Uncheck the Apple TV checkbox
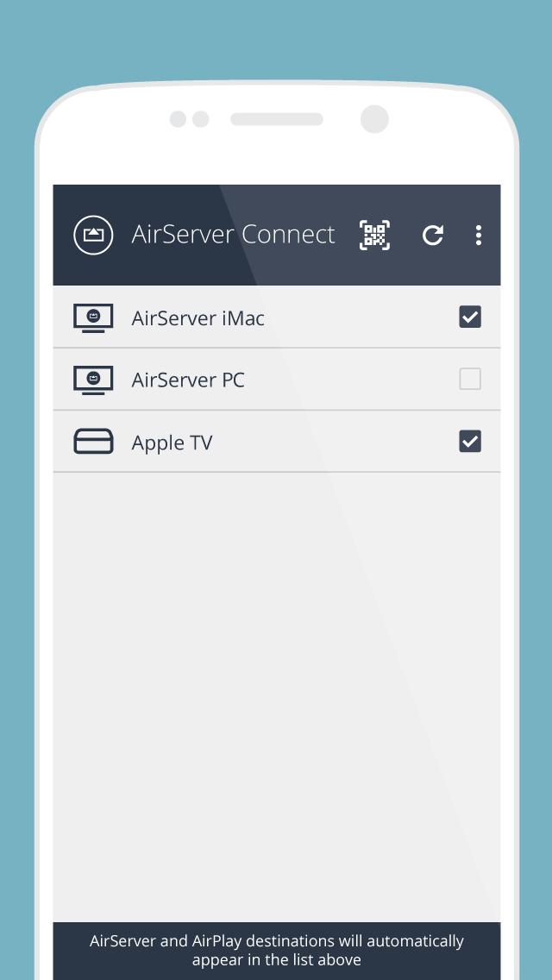The height and width of the screenshot is (980, 552). pos(470,441)
